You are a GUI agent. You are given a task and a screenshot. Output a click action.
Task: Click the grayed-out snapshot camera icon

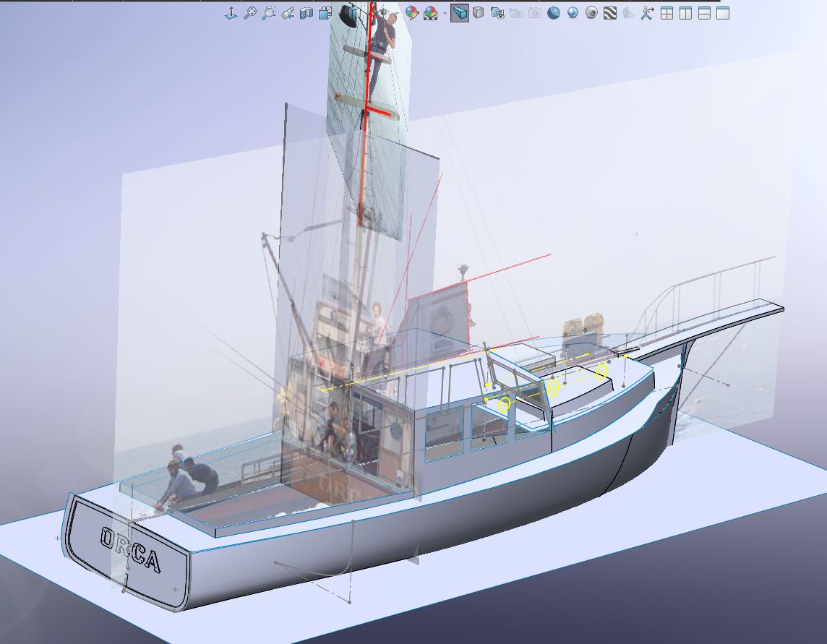535,13
